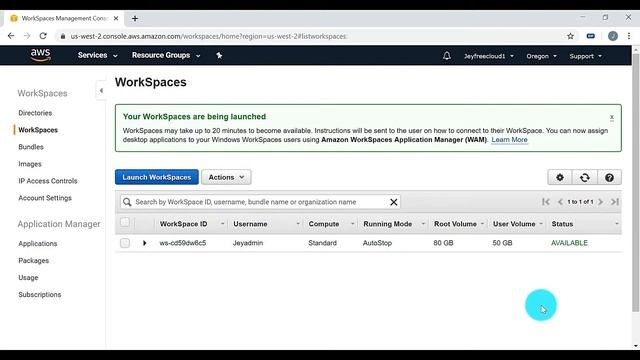The height and width of the screenshot is (360, 640).
Task: Open the AWS home logo
Action: [x=40, y=55]
